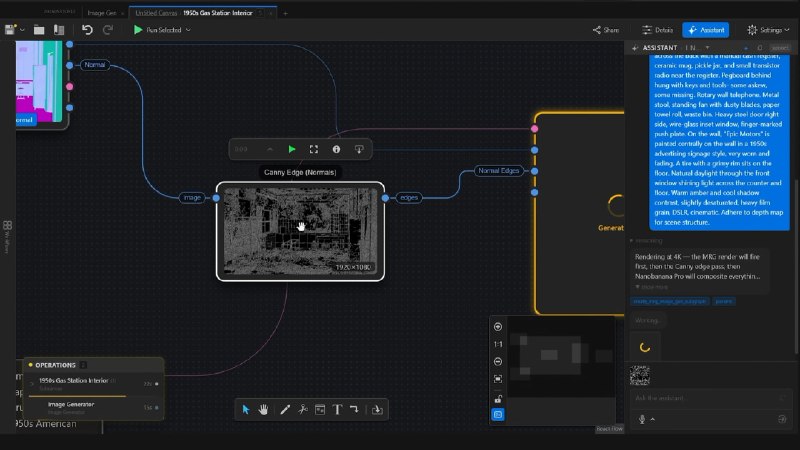Fit the canvas view to screen

coord(498,379)
